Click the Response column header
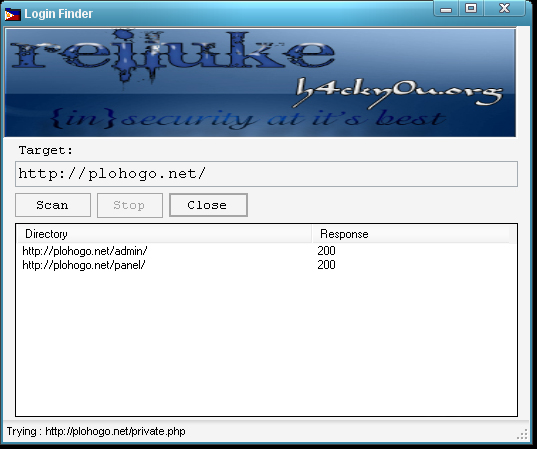The height and width of the screenshot is (449, 537). [410, 234]
